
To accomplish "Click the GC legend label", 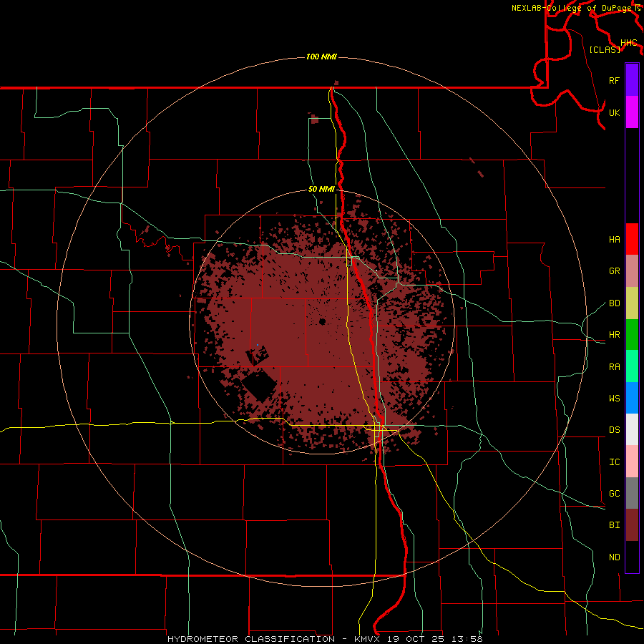I will tap(614, 493).
